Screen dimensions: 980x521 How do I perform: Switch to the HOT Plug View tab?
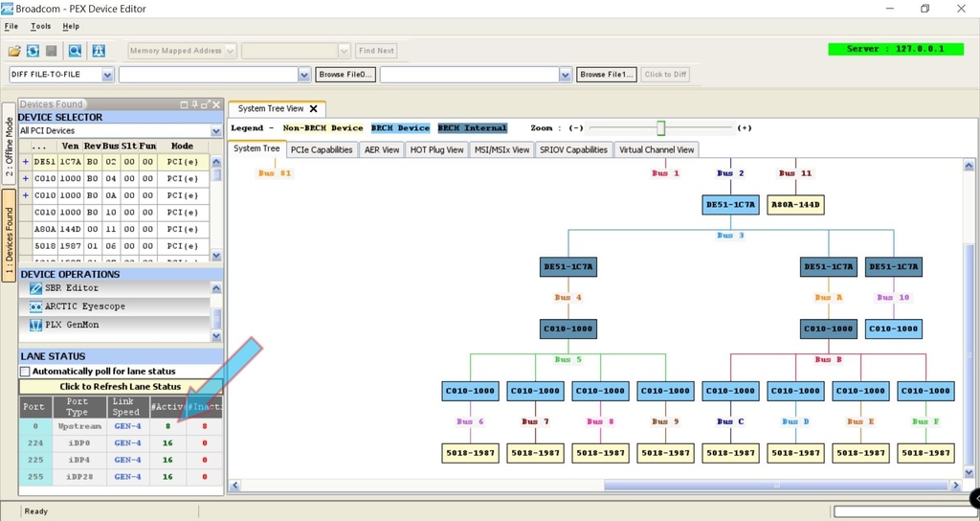[x=436, y=150]
